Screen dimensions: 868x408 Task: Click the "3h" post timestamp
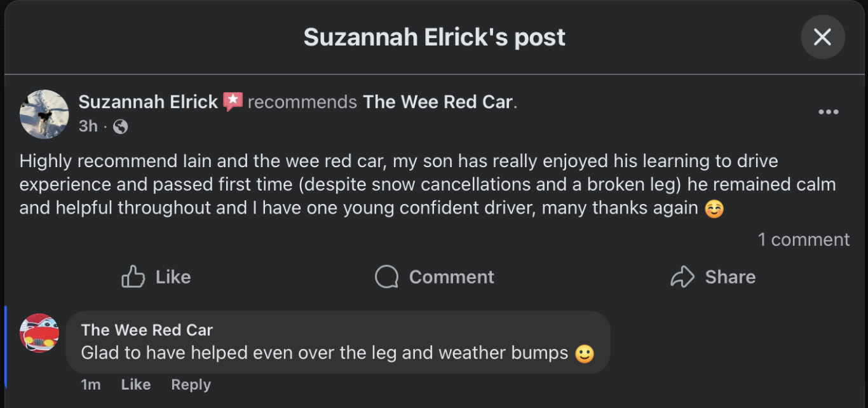[88, 126]
